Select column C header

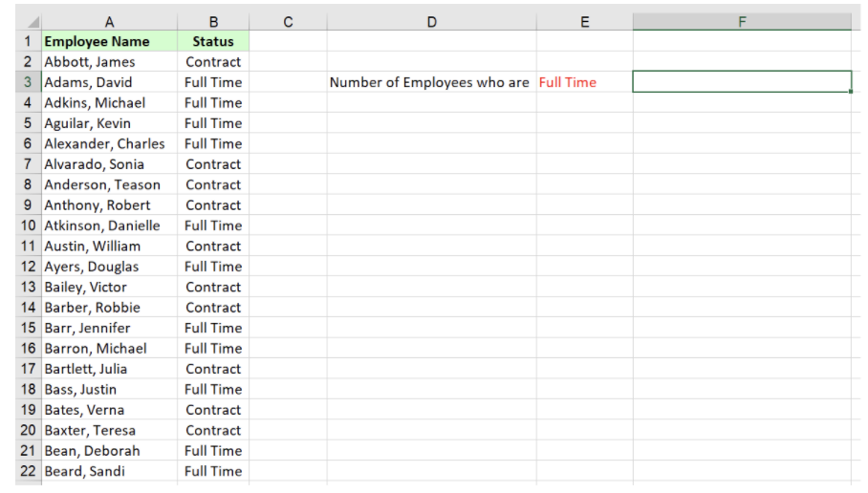[288, 22]
